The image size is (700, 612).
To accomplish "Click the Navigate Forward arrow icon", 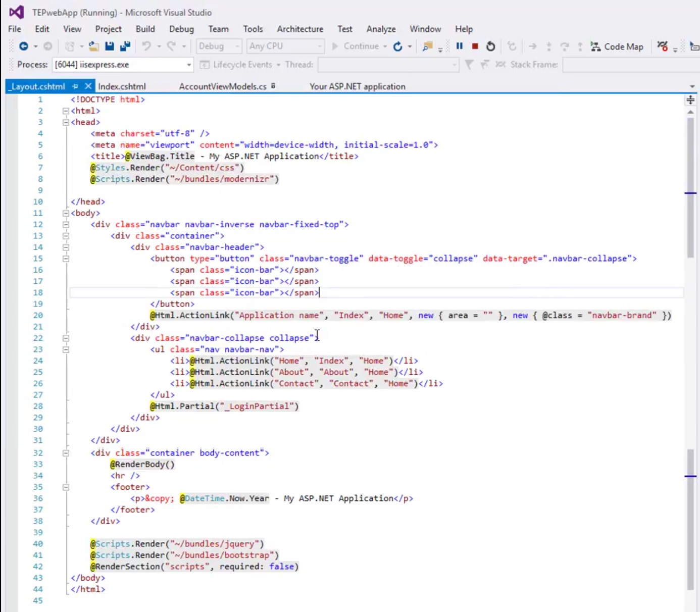I will click(x=47, y=46).
